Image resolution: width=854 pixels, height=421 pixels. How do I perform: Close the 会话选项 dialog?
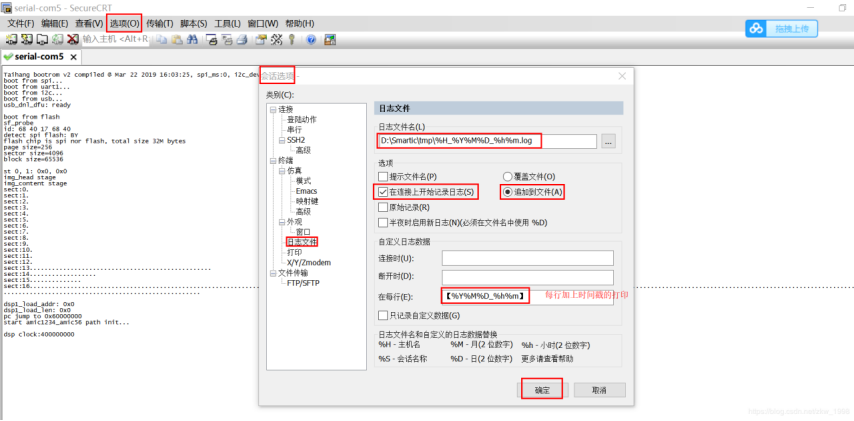tap(622, 76)
